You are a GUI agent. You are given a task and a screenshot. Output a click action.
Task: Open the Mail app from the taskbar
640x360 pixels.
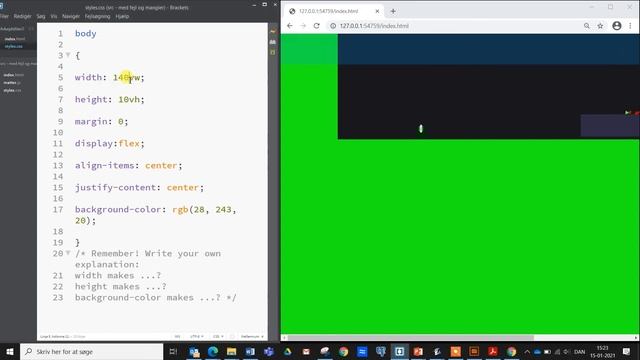[x=306, y=351]
